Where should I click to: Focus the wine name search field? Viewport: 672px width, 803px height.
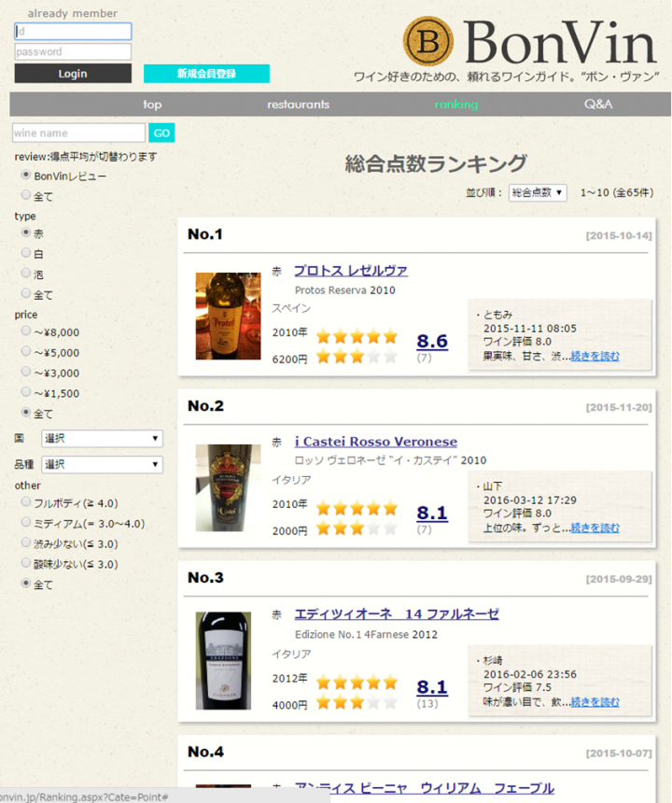pyautogui.click(x=78, y=134)
